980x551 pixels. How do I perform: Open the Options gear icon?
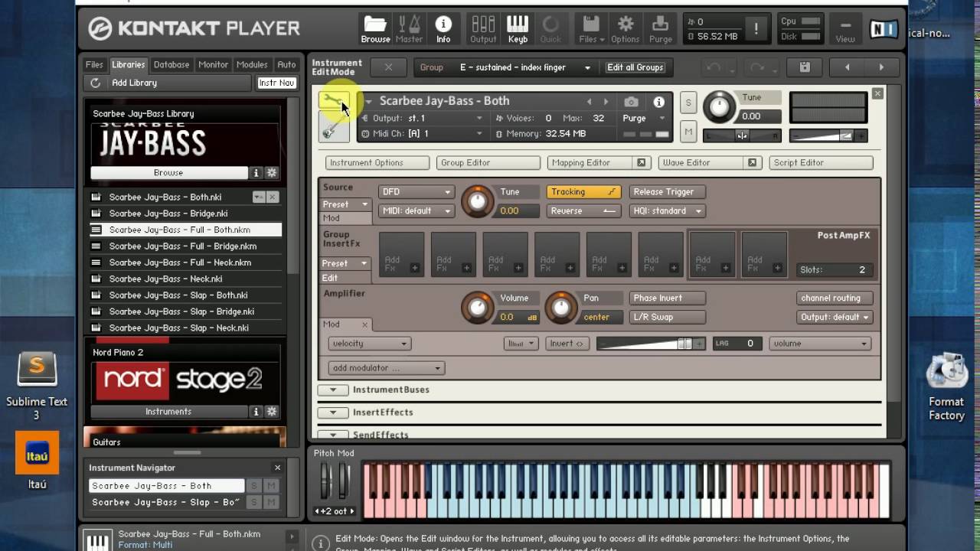point(625,28)
